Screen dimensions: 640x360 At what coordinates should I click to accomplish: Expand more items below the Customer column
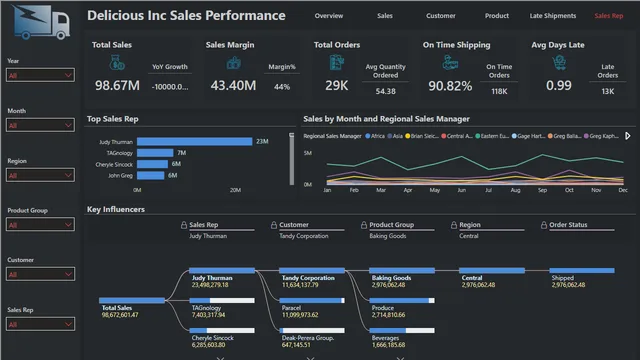[x=311, y=358]
